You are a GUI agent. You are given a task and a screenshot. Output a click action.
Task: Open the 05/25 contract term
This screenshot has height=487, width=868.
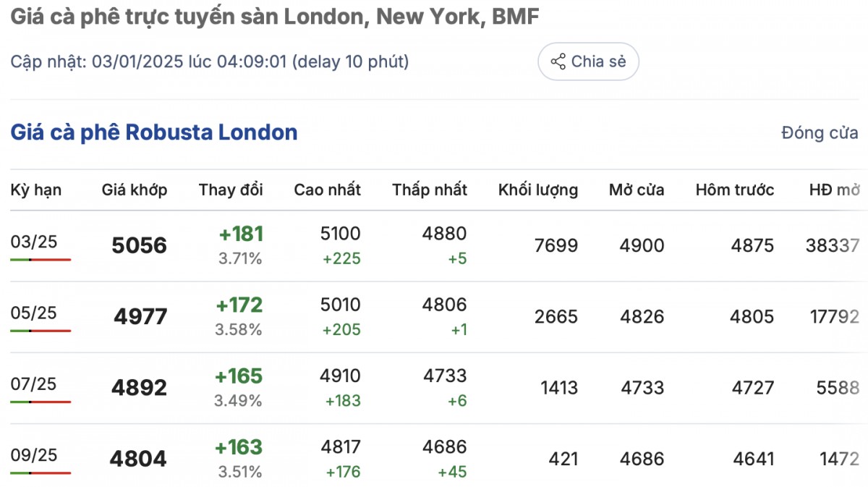tap(34, 313)
